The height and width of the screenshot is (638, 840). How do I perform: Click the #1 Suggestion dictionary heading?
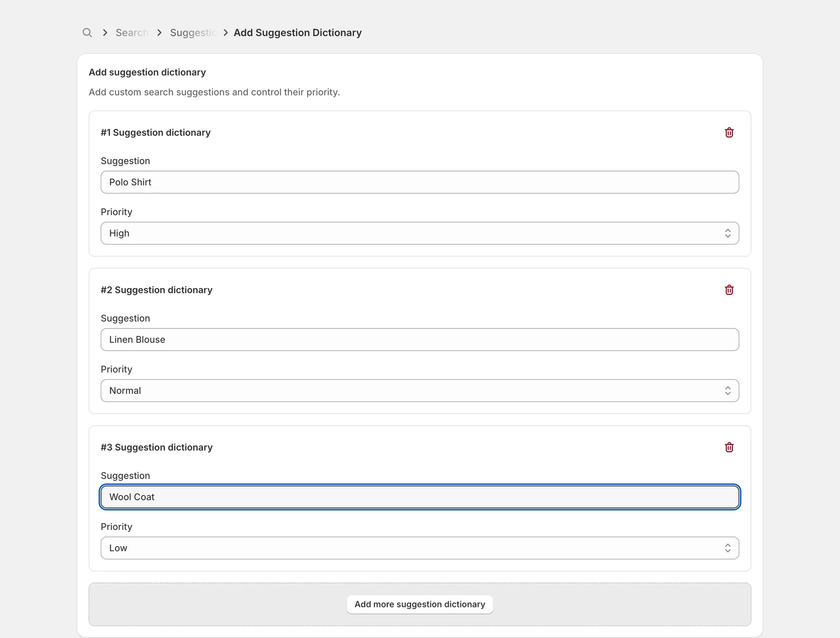[155, 133]
